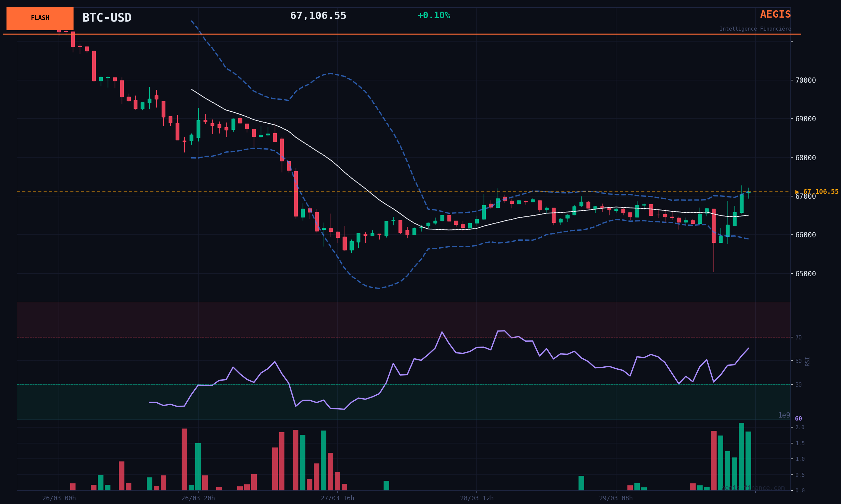Viewport: 841px width, 504px height.
Task: Click the vertical RSI axis title
Action: (807, 361)
